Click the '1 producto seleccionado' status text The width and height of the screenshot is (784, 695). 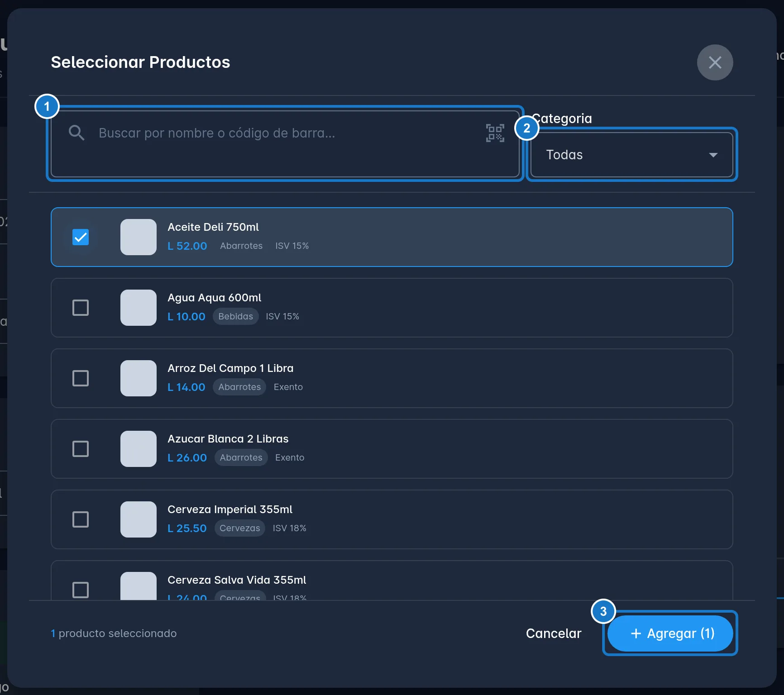(114, 633)
